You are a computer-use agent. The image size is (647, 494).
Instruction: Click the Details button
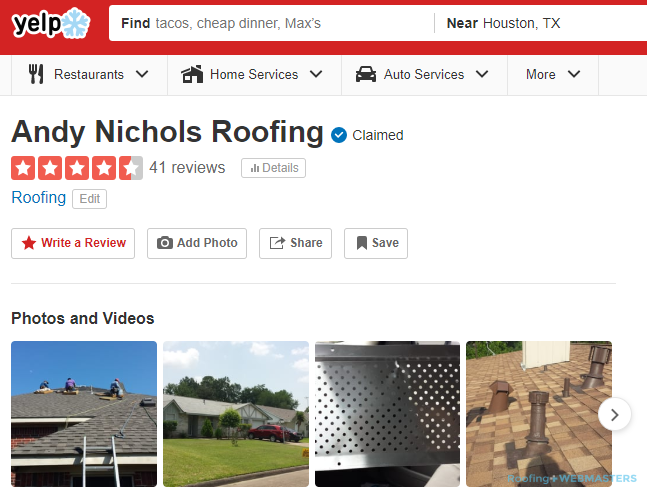click(274, 168)
